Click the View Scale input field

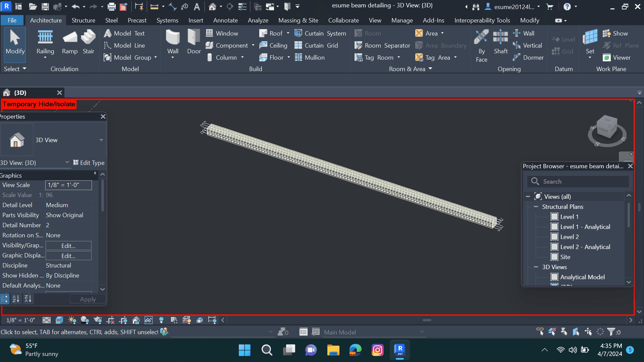click(x=68, y=185)
